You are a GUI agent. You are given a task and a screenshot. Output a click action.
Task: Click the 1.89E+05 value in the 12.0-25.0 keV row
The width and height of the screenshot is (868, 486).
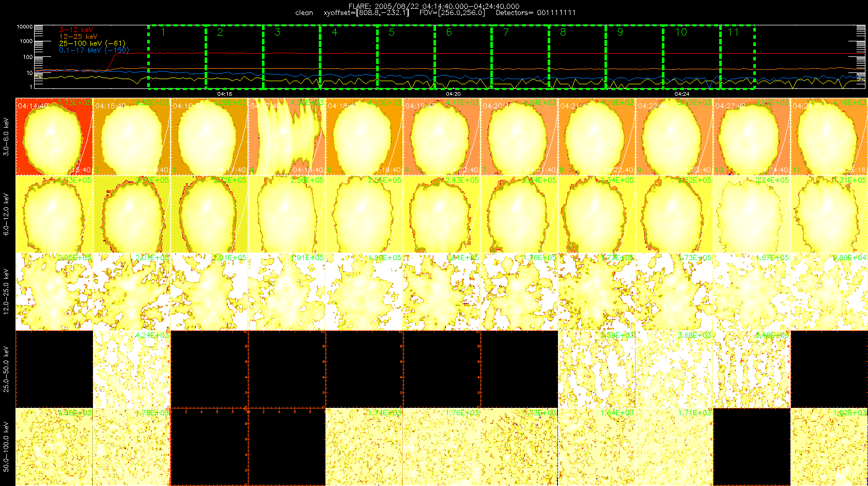pos(384,257)
